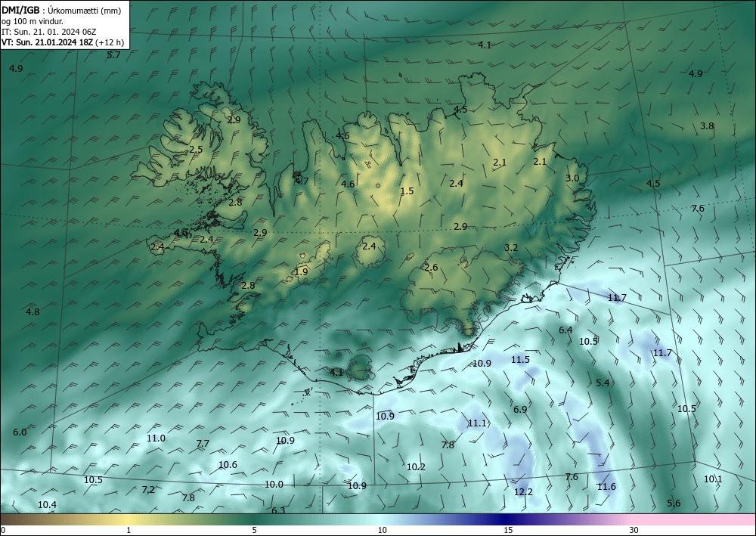Viewport: 756px width, 536px height.
Task: Click the '15' tick label on the color scale
Action: [x=508, y=530]
